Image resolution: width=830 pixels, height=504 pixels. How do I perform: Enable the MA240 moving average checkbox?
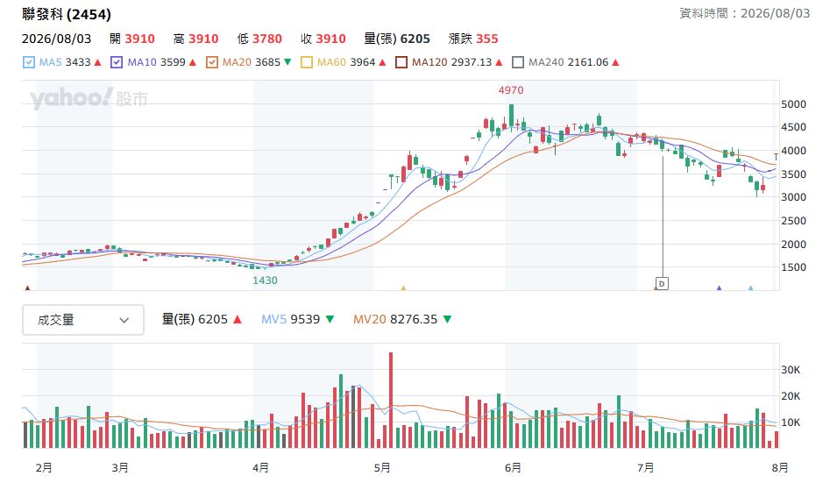pos(518,62)
